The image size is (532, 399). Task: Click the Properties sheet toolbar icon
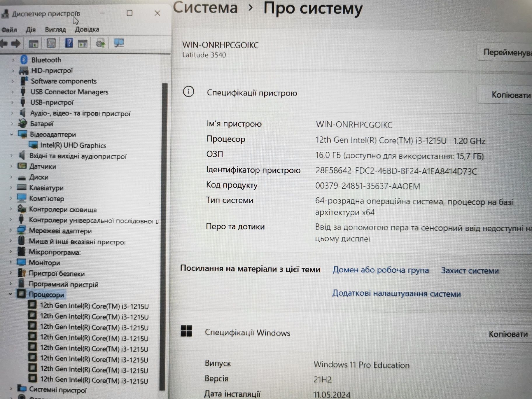pyautogui.click(x=51, y=43)
